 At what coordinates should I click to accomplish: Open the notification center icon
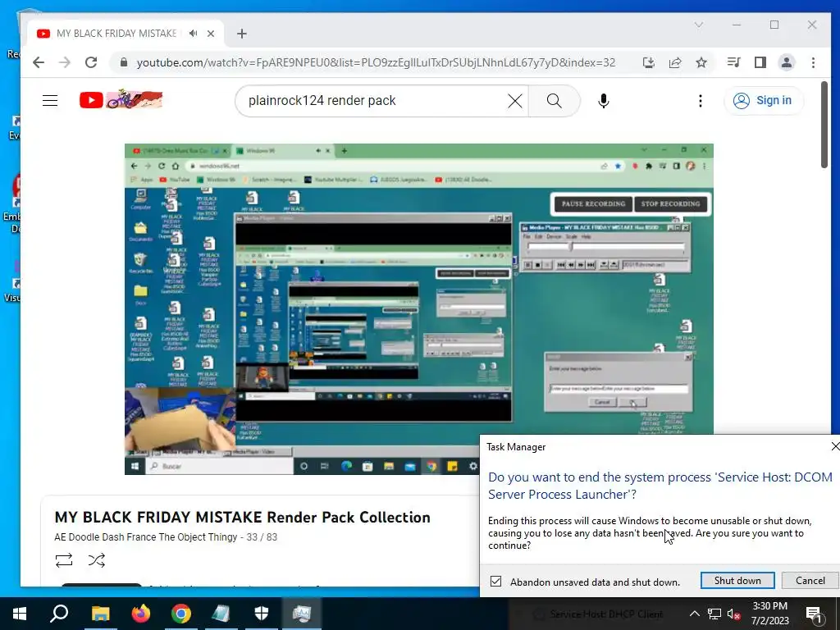click(815, 614)
